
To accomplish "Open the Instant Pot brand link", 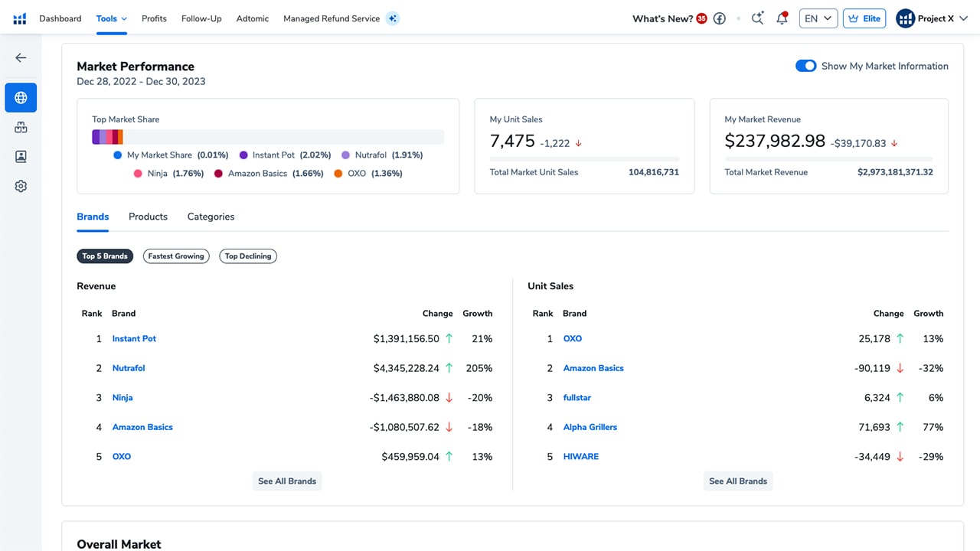I will [134, 338].
